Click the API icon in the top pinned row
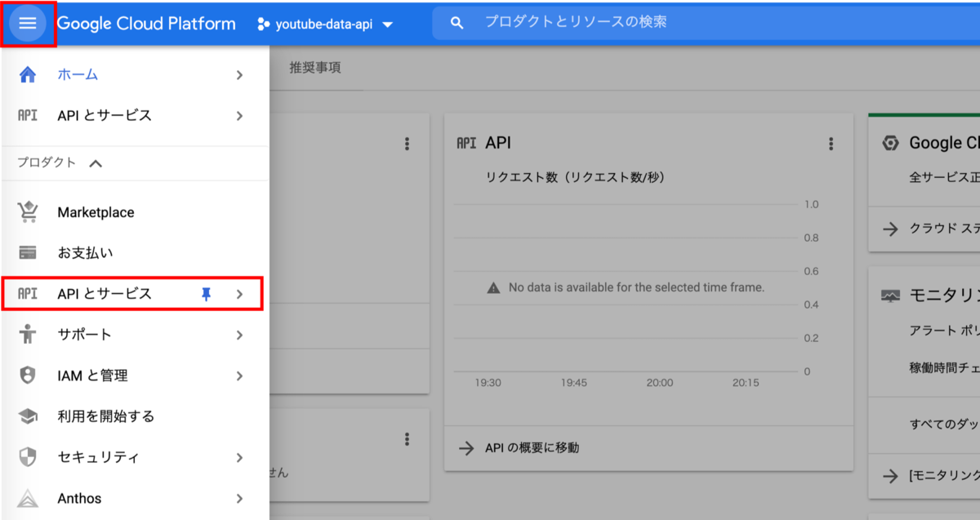The image size is (980, 520). click(x=28, y=115)
